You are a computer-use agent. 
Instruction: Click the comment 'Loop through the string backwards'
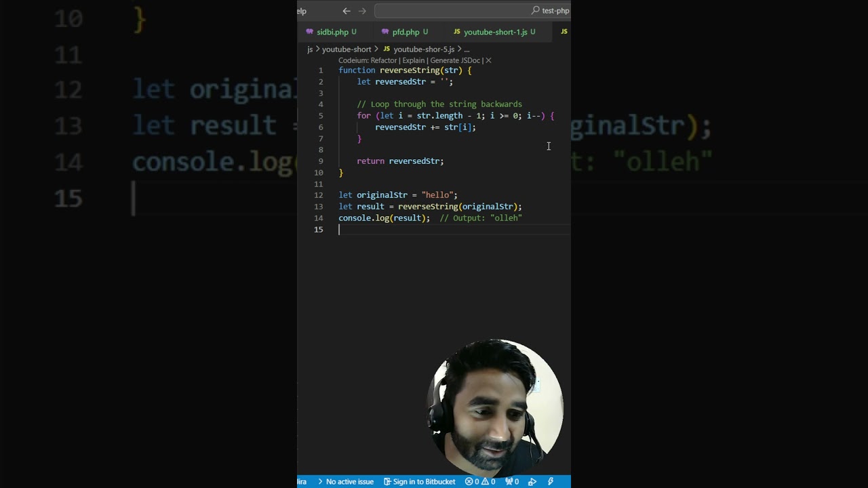coord(439,104)
